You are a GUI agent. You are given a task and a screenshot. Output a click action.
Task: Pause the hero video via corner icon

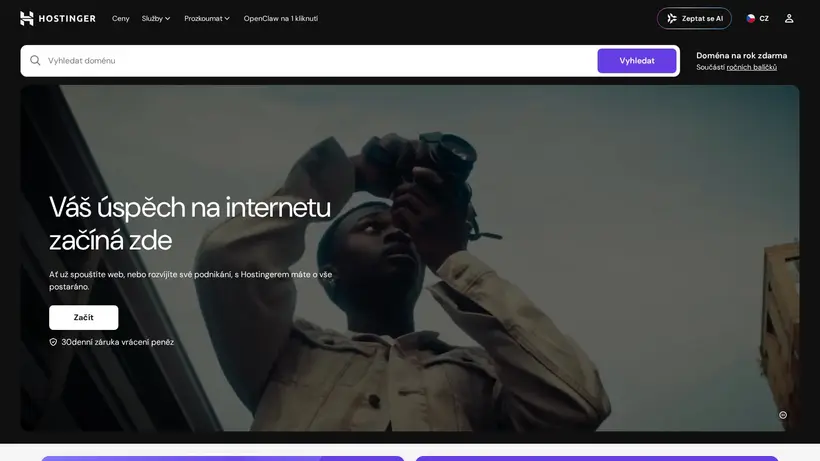click(782, 415)
